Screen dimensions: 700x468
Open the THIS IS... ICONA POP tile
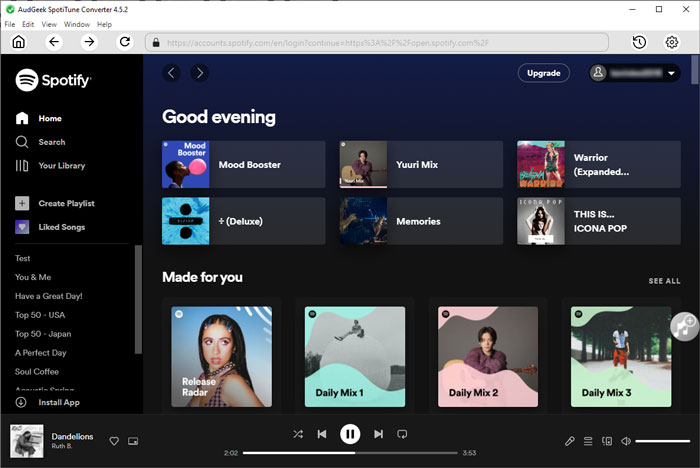[x=599, y=221]
